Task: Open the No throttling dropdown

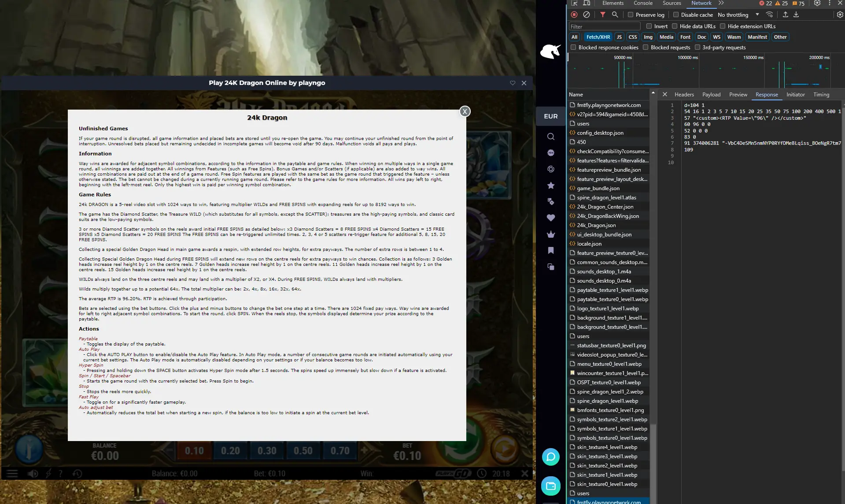Action: 738,15
